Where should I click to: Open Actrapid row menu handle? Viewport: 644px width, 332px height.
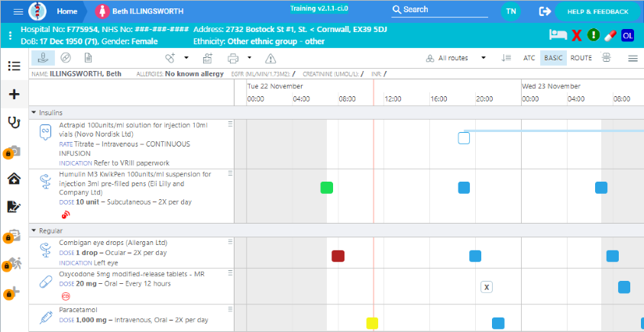(x=231, y=124)
